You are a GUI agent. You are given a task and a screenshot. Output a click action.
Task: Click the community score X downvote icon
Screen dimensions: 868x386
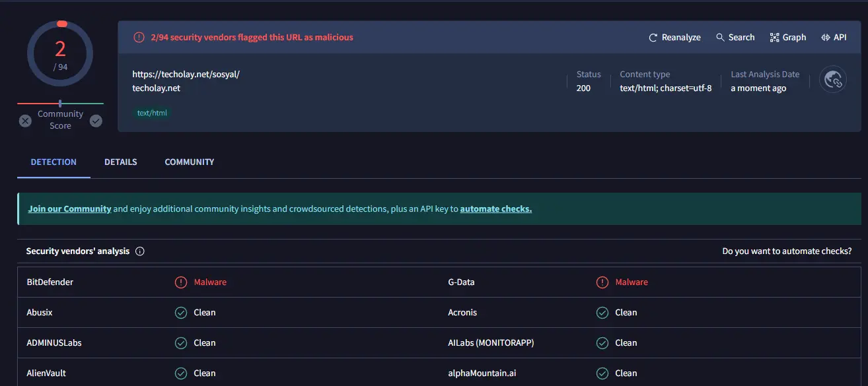coord(25,121)
